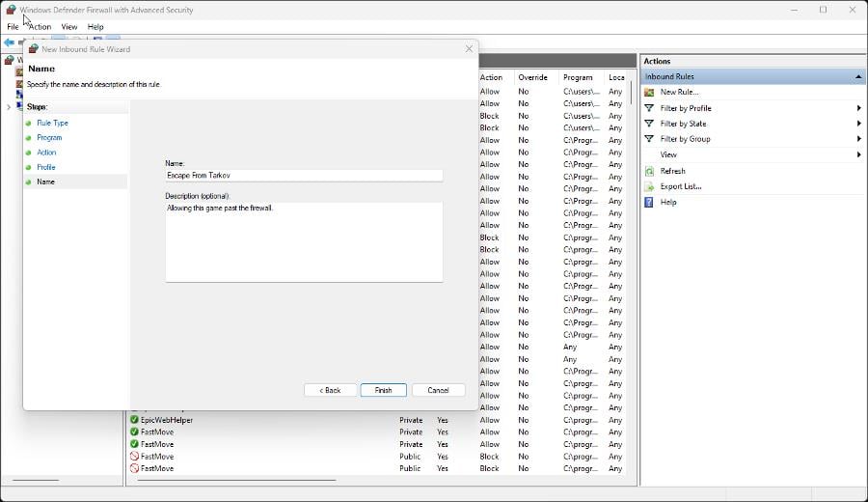Maximize the Windows Defender Firewall window
The width and height of the screenshot is (868, 502).
pos(824,10)
